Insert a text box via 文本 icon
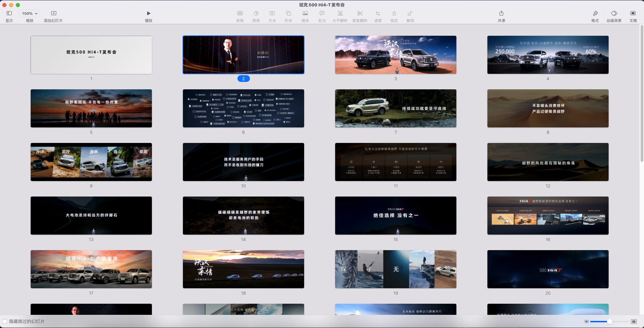 pos(272,13)
